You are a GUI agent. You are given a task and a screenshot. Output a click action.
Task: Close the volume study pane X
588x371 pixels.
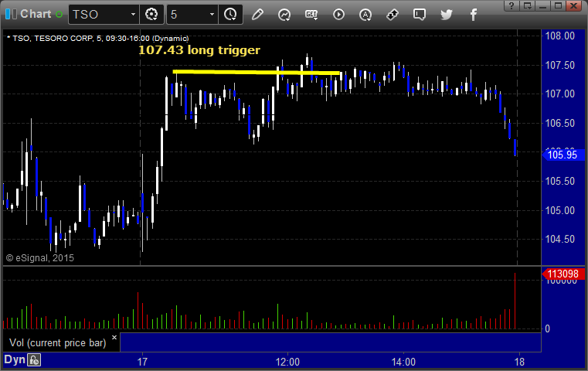(x=114, y=337)
